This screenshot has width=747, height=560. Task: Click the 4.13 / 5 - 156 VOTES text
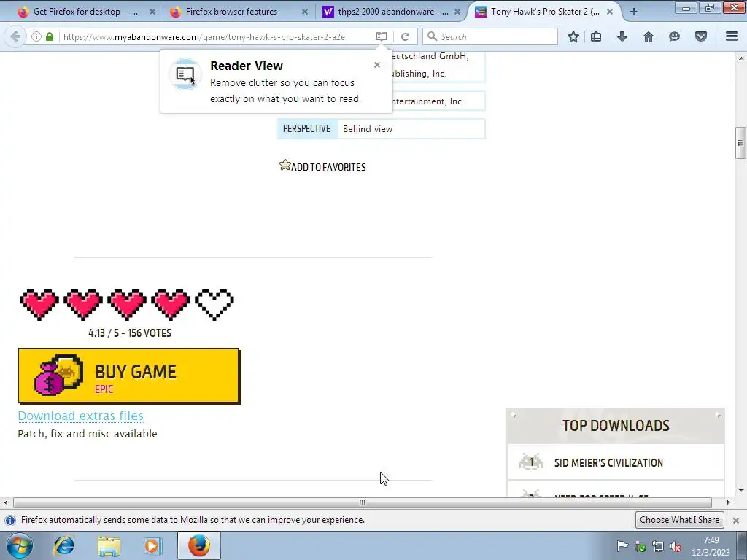pyautogui.click(x=130, y=332)
